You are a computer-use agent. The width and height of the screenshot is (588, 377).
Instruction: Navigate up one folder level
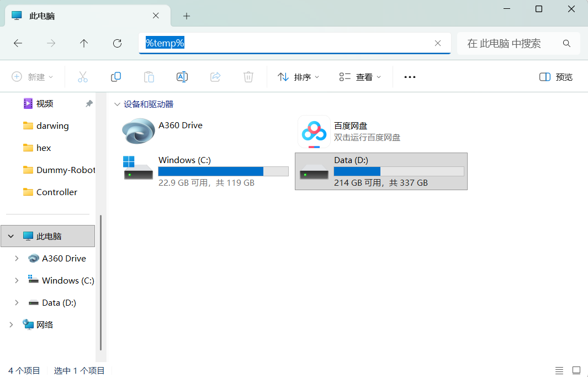[84, 43]
